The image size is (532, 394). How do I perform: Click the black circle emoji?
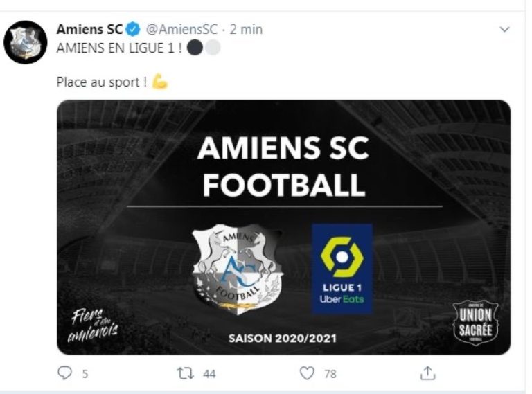click(x=195, y=48)
